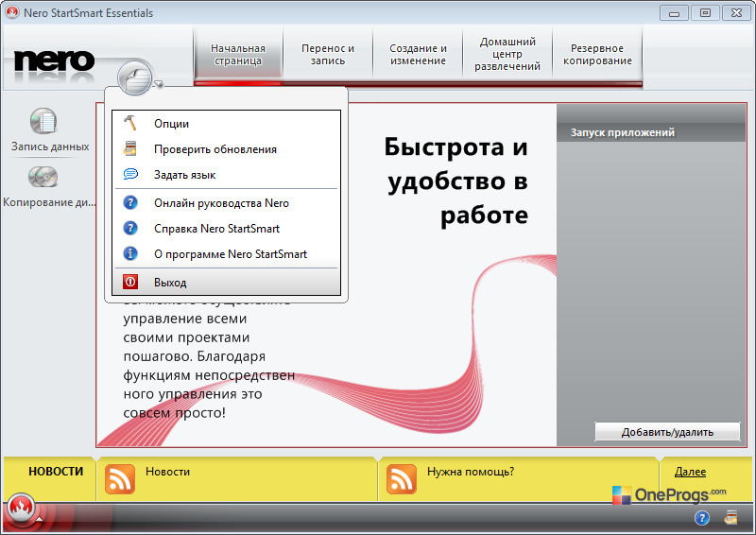The width and height of the screenshot is (756, 535).
Task: Open the Перенос и запись tab
Action: tap(328, 55)
